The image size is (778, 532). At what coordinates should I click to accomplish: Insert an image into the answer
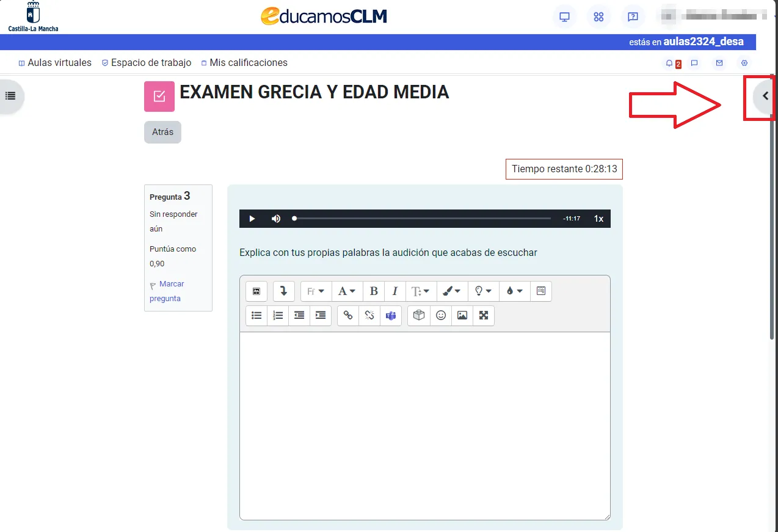tap(462, 315)
